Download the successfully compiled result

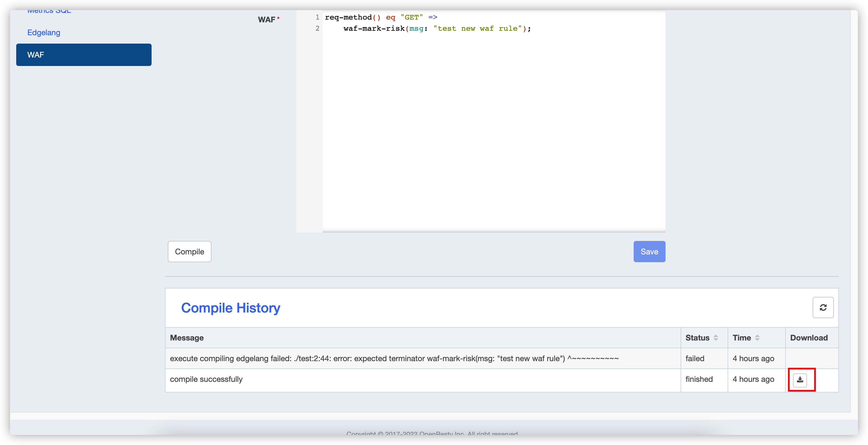tap(799, 380)
